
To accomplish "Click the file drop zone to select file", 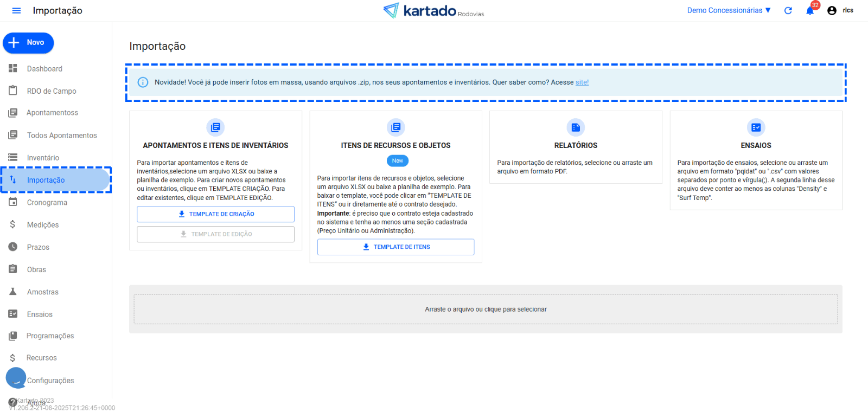I will pyautogui.click(x=486, y=310).
